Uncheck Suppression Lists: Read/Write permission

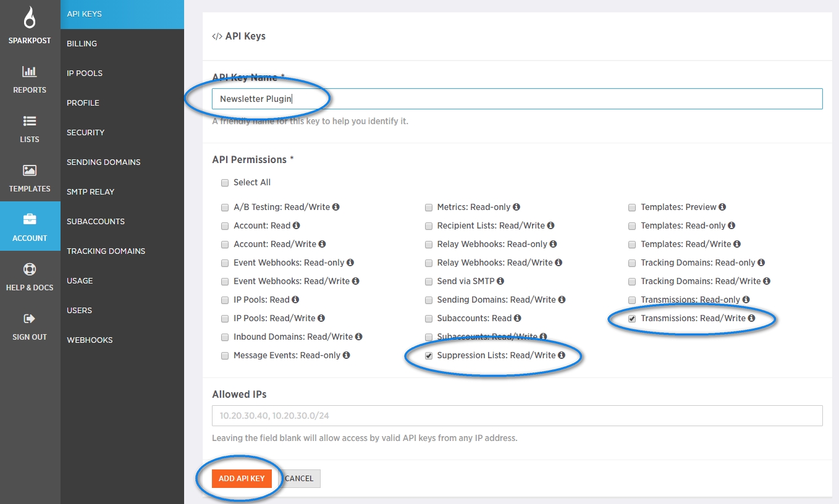click(x=429, y=356)
